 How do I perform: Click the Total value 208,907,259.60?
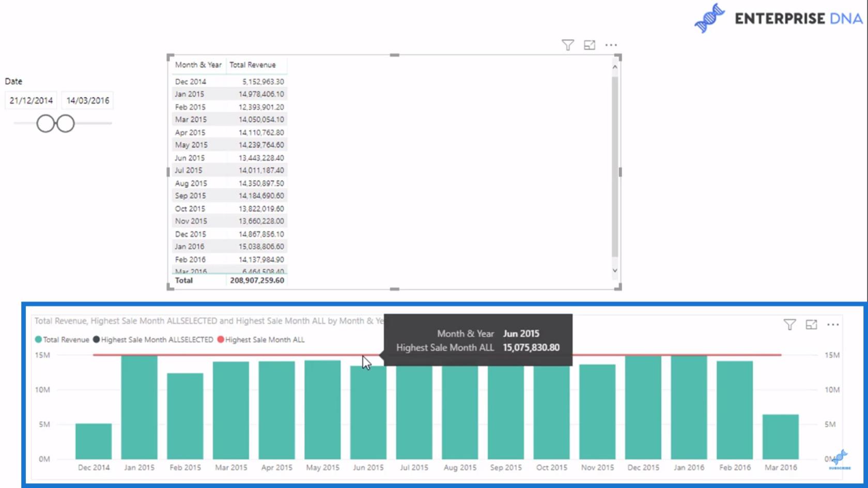[257, 280]
